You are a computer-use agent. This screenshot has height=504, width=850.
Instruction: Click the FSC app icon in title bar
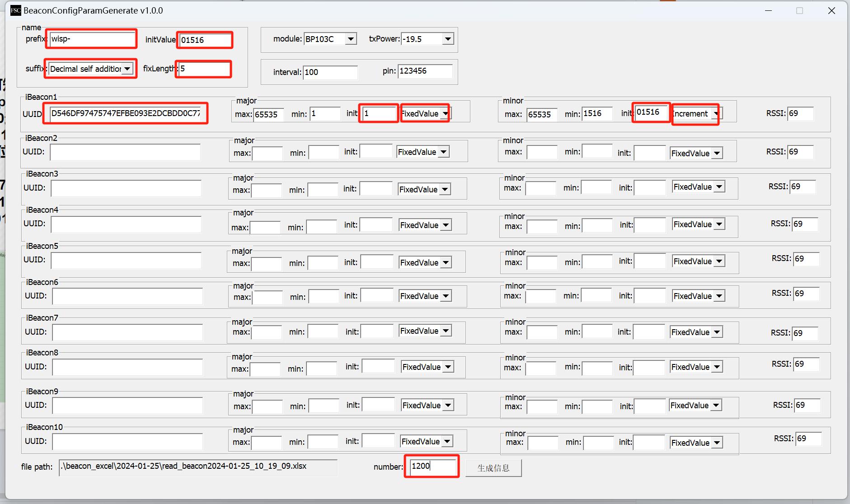15,10
